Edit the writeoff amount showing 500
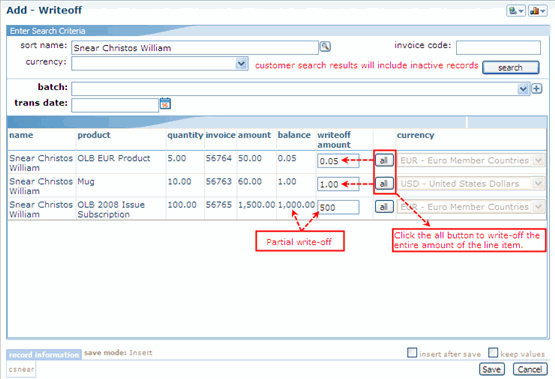This screenshot has height=379, width=555. 338,207
